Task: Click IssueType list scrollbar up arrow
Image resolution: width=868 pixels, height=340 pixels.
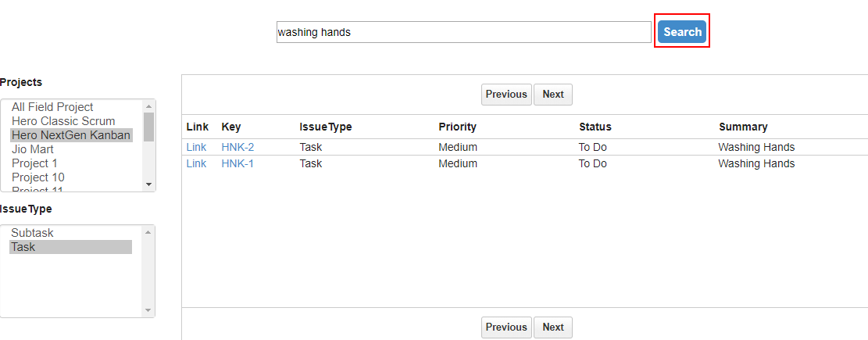Action: click(148, 232)
